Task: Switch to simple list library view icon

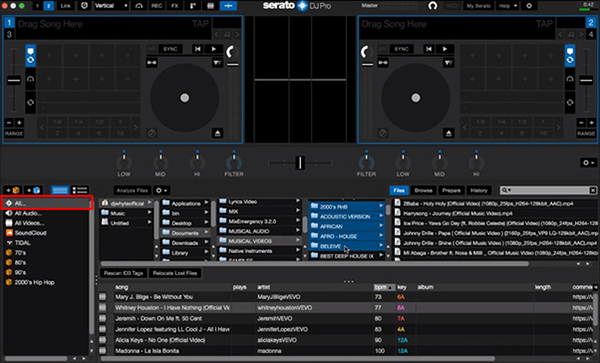Action: pyautogui.click(x=60, y=190)
